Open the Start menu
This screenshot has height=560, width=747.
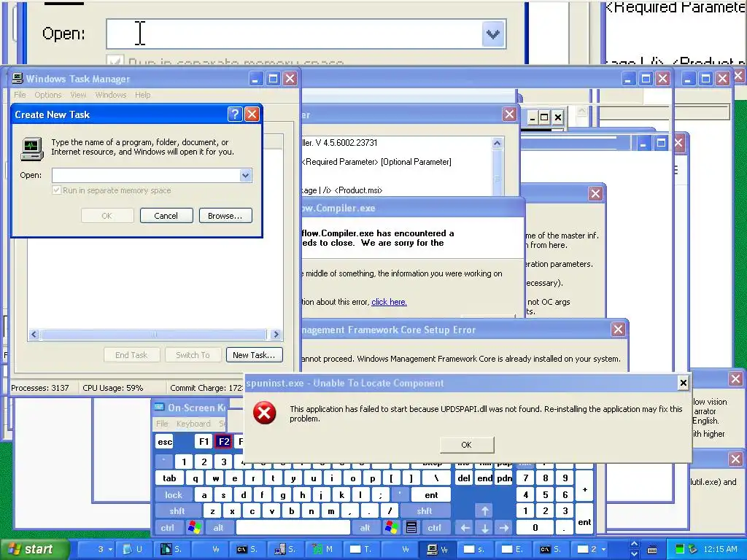pos(34,549)
